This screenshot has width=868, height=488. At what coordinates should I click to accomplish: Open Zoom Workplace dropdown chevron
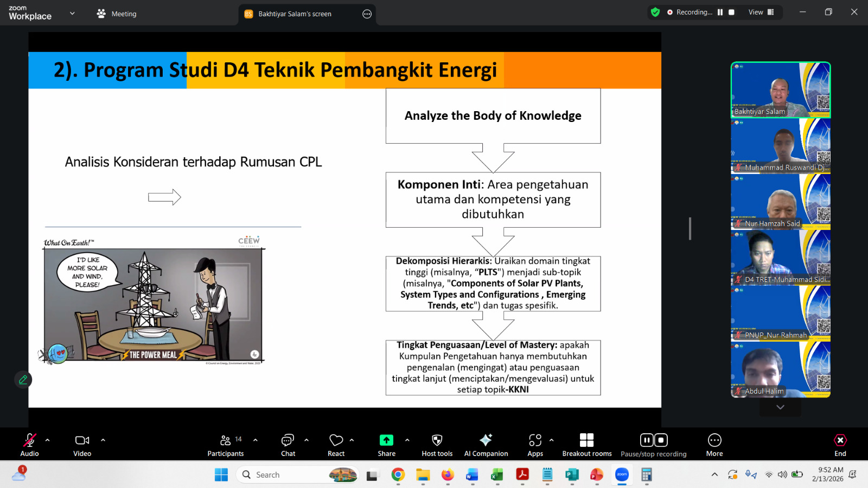72,14
